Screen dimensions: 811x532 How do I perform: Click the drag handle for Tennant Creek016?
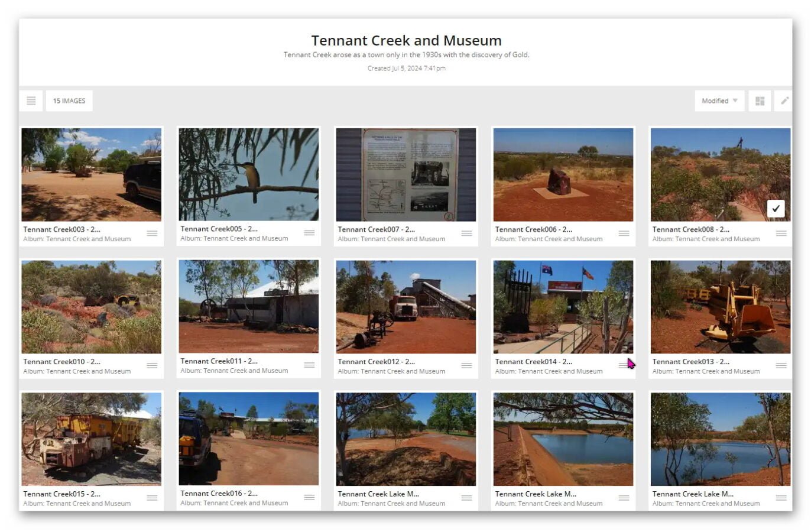tap(309, 498)
